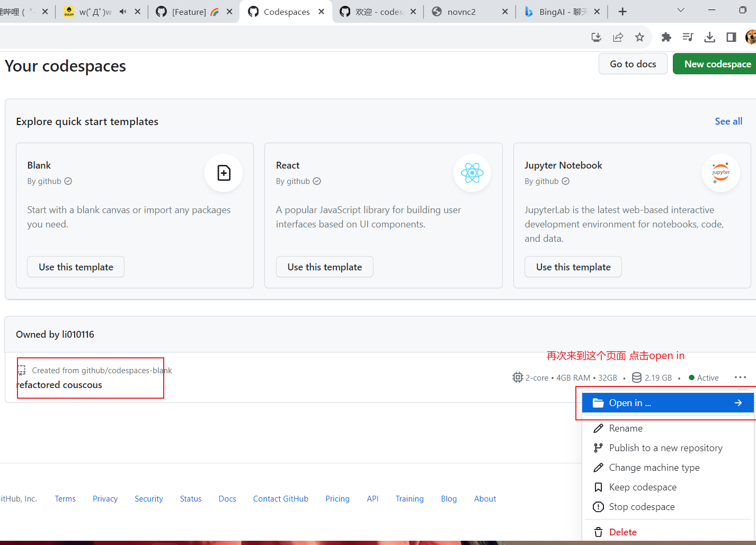Click the Privacy footer link
The width and height of the screenshot is (756, 545).
click(105, 499)
